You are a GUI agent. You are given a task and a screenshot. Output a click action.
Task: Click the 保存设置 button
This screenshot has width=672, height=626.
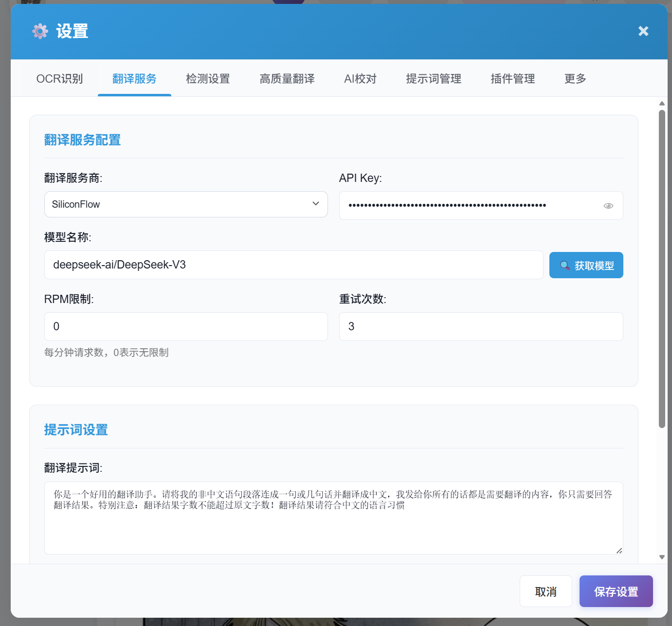(616, 591)
